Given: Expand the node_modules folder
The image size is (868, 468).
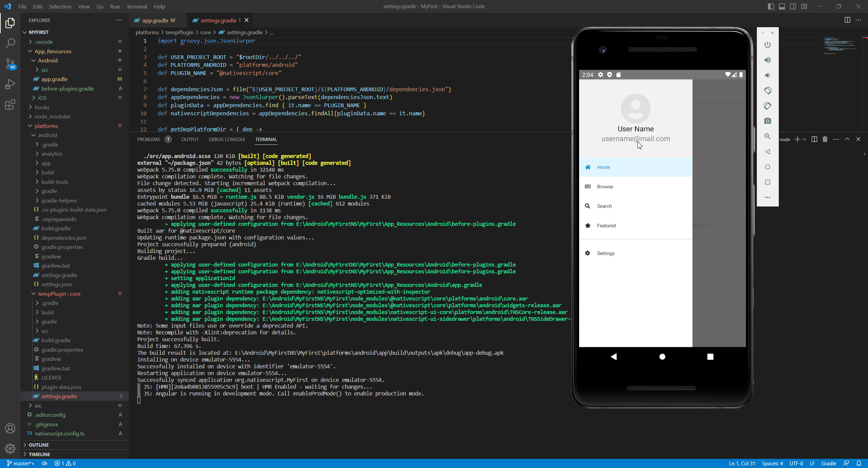Looking at the screenshot, I should pyautogui.click(x=52, y=116).
